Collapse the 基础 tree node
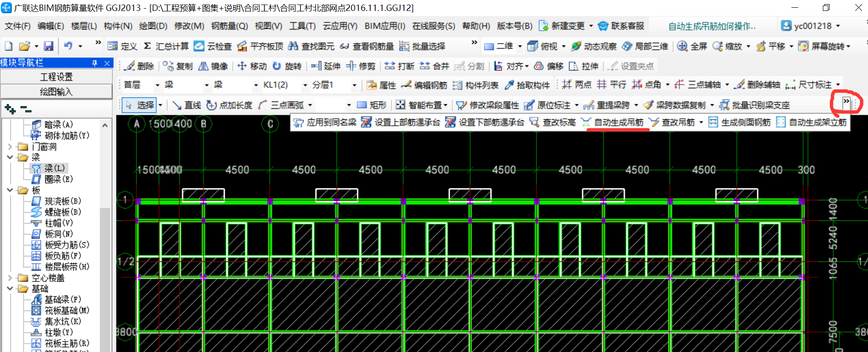Viewport: 868px width, 352px height. 10,289
